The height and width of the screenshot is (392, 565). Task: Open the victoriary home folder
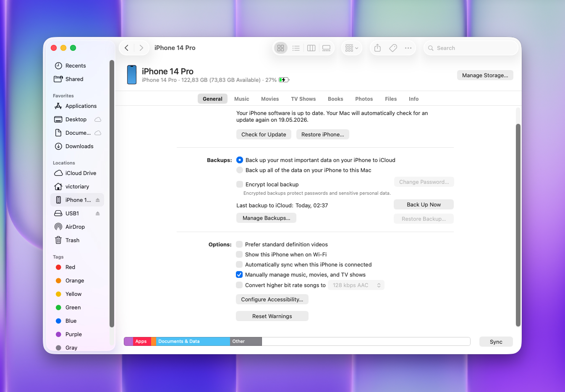[77, 187]
